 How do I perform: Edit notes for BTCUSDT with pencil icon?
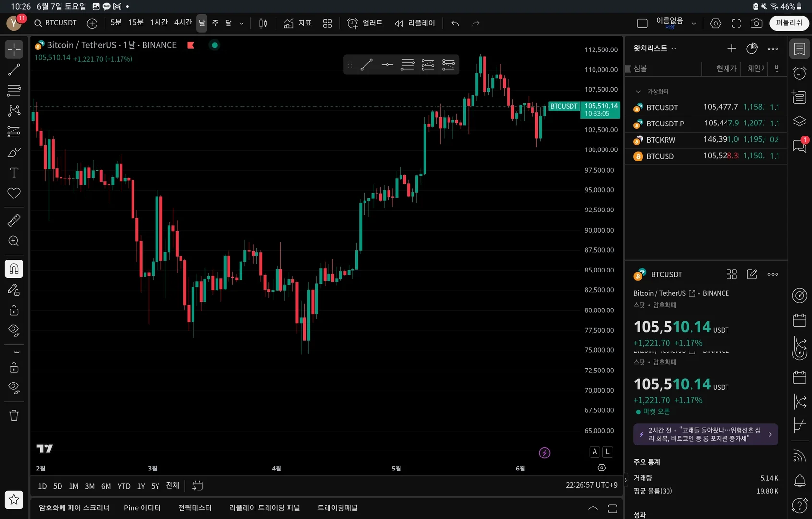point(752,274)
